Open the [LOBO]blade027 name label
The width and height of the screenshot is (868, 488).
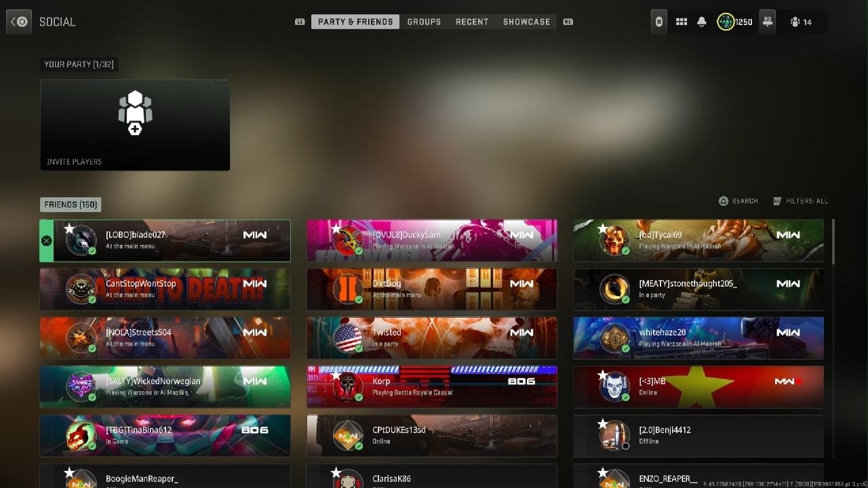click(x=136, y=235)
